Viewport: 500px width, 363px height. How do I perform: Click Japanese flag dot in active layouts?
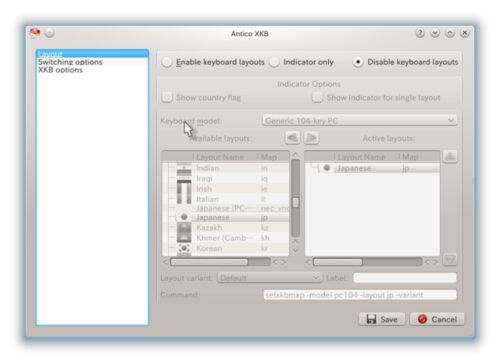point(327,168)
